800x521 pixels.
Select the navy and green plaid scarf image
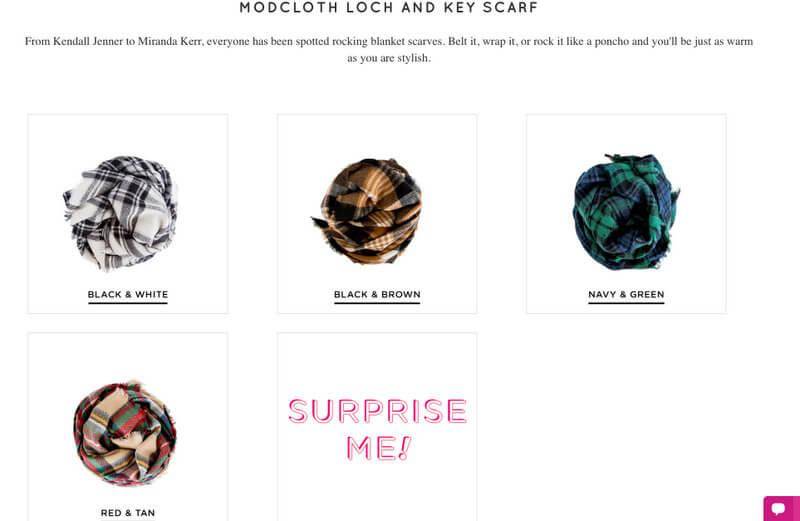pos(626,212)
